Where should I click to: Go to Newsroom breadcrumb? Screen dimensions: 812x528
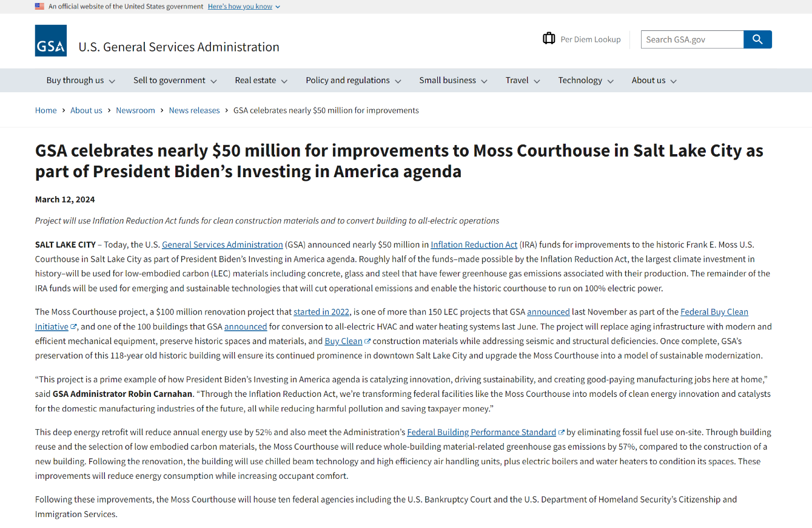coord(135,110)
